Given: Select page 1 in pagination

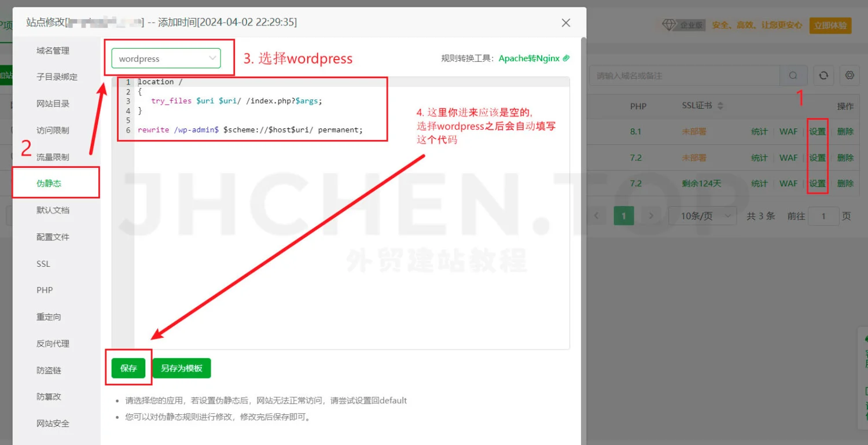Looking at the screenshot, I should click(x=624, y=216).
